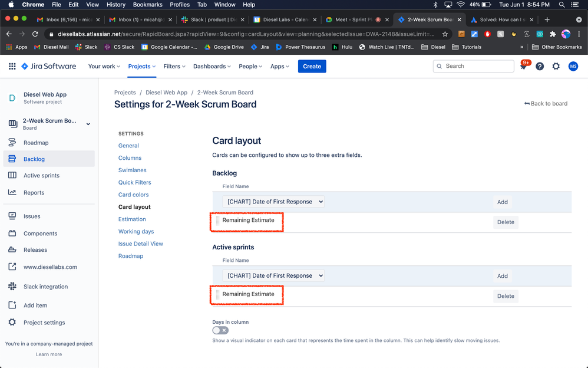Open the Jira app switcher grid icon

pyautogui.click(x=12, y=67)
